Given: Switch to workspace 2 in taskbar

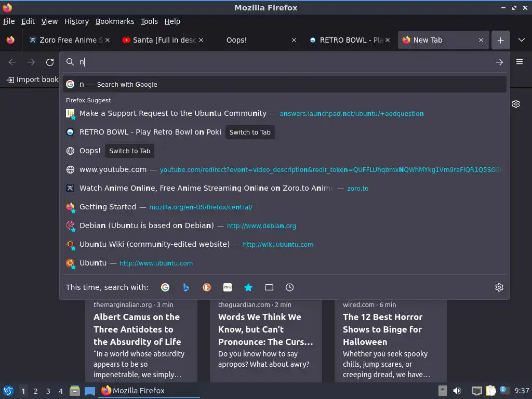Looking at the screenshot, I should [x=36, y=391].
